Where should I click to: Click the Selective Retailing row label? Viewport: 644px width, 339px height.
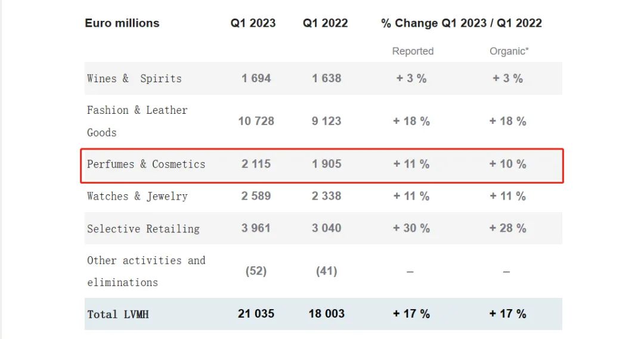[x=143, y=228]
